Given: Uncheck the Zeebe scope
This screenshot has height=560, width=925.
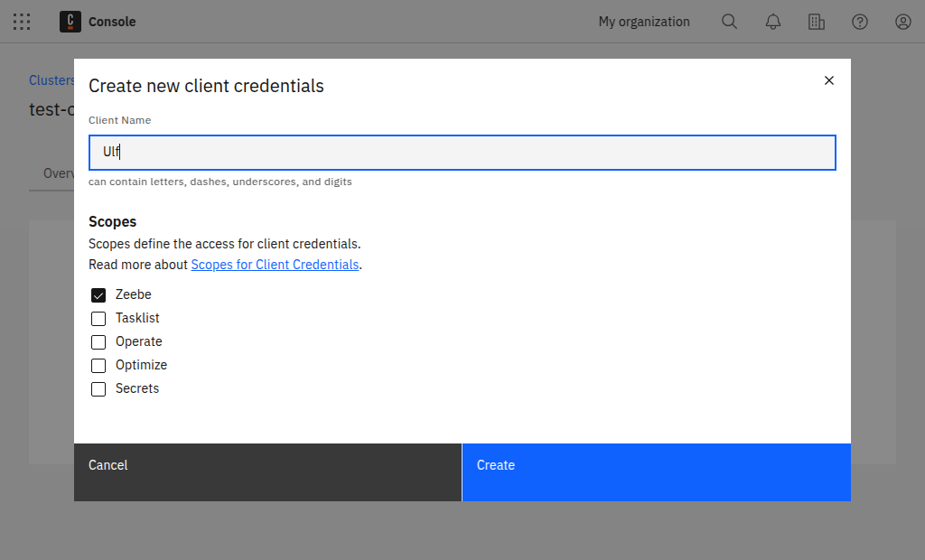Looking at the screenshot, I should [x=98, y=294].
